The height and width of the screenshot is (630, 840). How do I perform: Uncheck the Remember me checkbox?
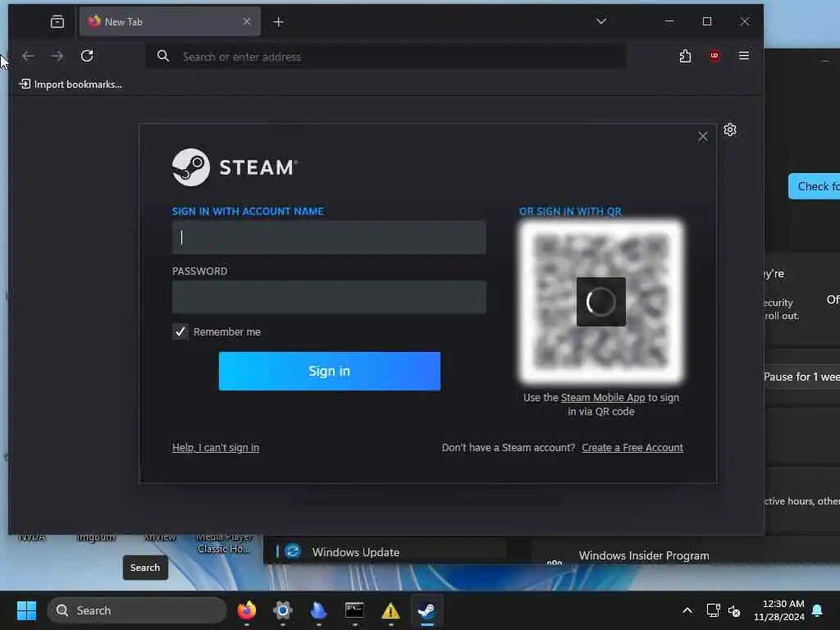[x=180, y=331]
